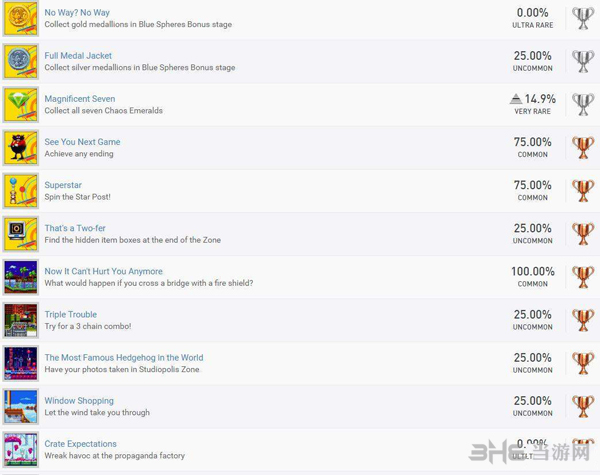
Task: Click 'cross a bridge with a fire shield' text
Action: click(149, 283)
